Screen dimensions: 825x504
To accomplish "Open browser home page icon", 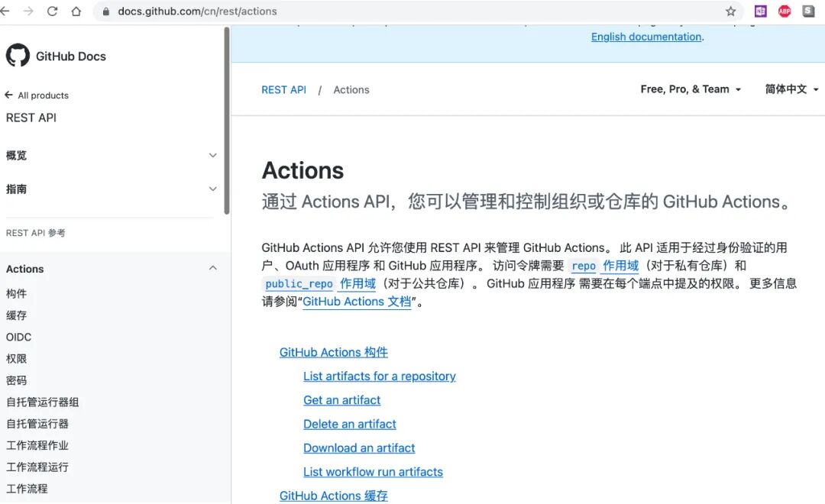I will [76, 11].
